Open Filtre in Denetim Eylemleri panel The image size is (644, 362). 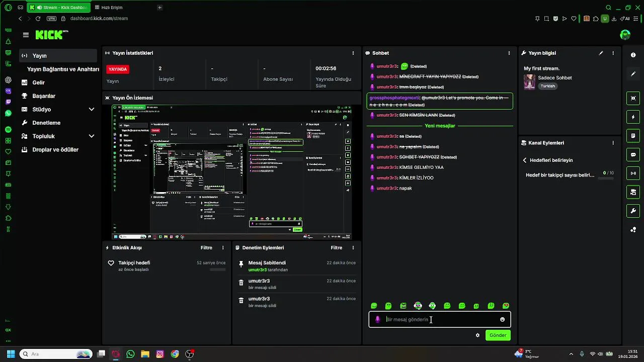coord(336,247)
